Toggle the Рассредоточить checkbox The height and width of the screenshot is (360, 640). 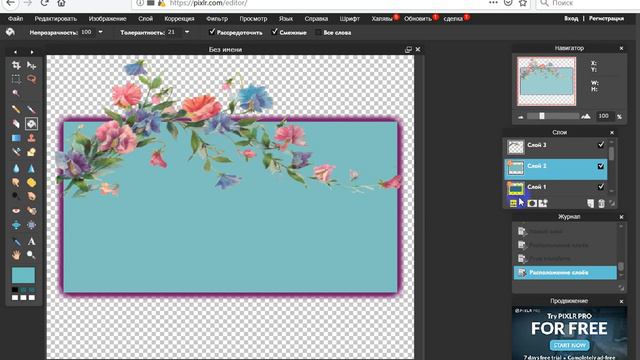212,32
